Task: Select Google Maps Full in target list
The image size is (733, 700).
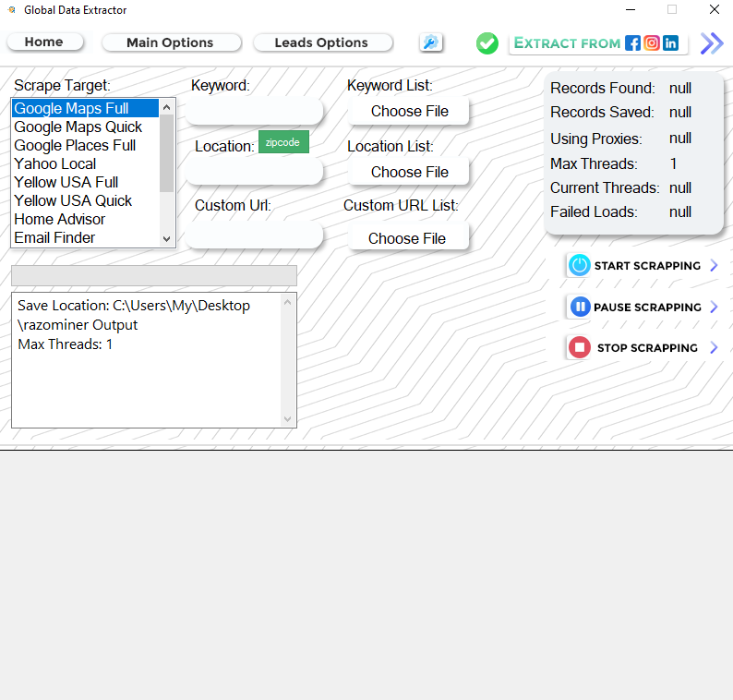Action: (x=85, y=108)
